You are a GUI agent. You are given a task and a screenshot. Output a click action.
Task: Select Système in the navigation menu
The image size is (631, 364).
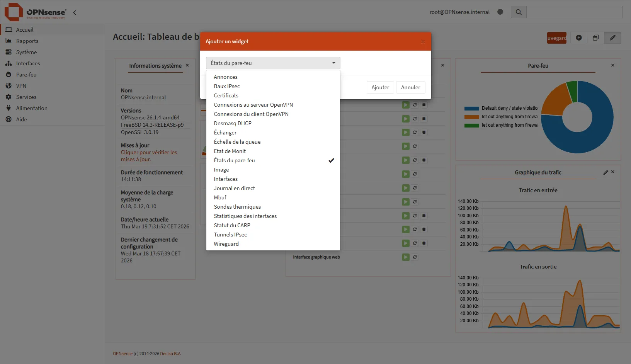(26, 52)
